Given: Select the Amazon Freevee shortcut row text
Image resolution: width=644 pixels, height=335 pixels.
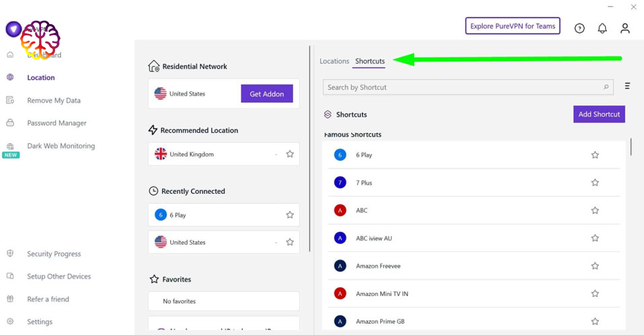Looking at the screenshot, I should (378, 266).
